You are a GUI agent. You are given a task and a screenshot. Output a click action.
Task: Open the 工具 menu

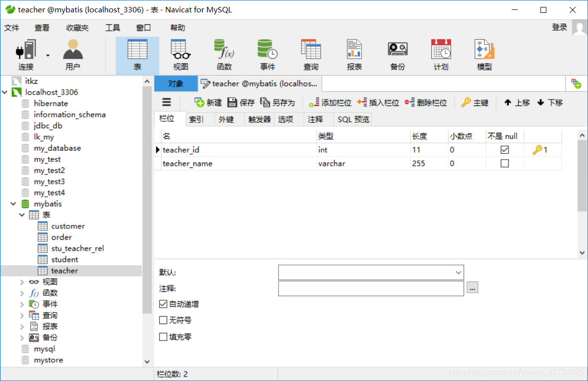[x=113, y=28]
